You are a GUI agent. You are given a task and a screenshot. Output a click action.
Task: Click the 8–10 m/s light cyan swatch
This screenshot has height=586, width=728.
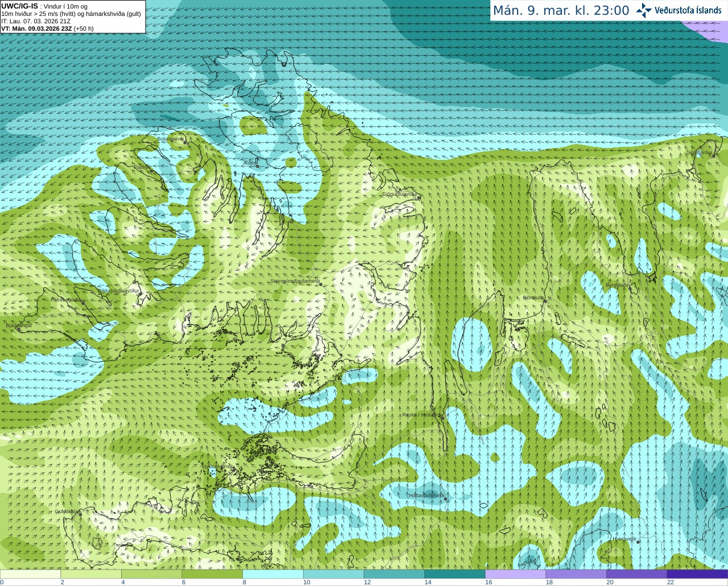coord(273,574)
